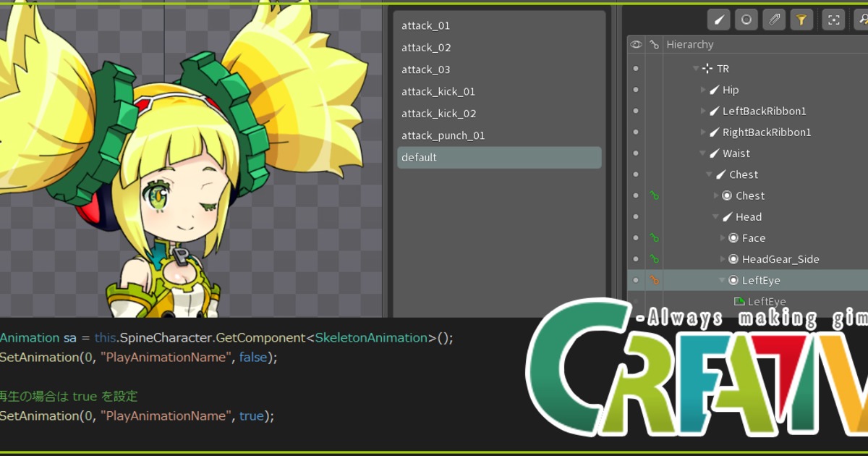
Task: Expand the Face slot node
Action: [x=723, y=238]
